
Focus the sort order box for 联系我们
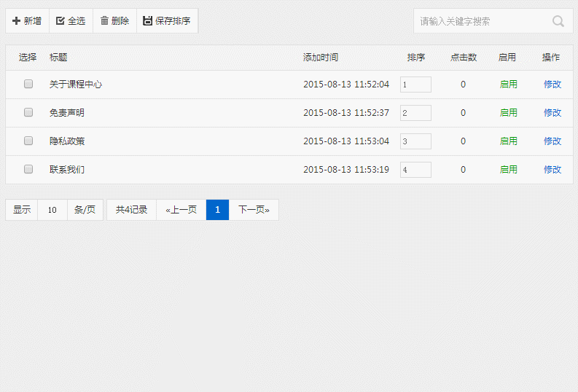click(415, 170)
